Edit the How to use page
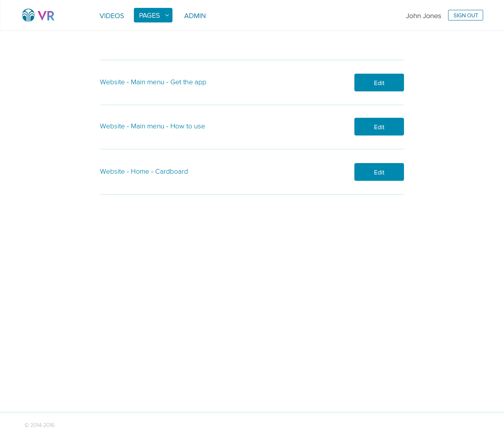The image size is (504, 438). [x=379, y=127]
